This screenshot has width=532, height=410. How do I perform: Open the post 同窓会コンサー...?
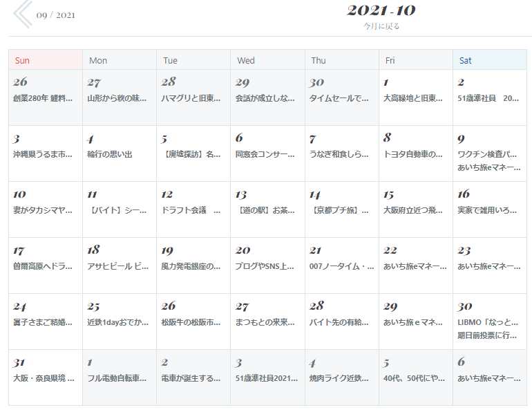click(265, 154)
